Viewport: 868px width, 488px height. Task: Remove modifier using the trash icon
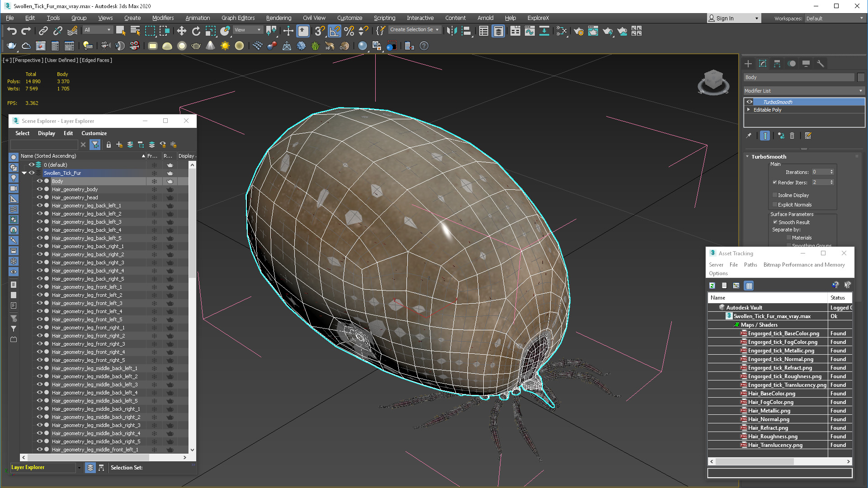click(x=792, y=136)
